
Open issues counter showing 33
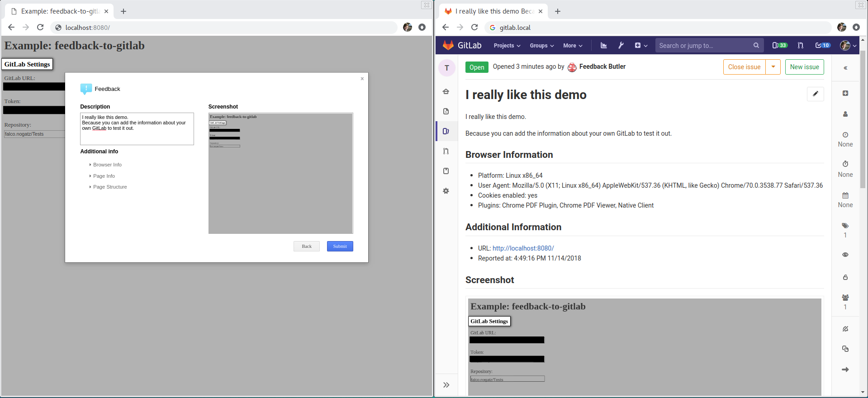tap(779, 45)
